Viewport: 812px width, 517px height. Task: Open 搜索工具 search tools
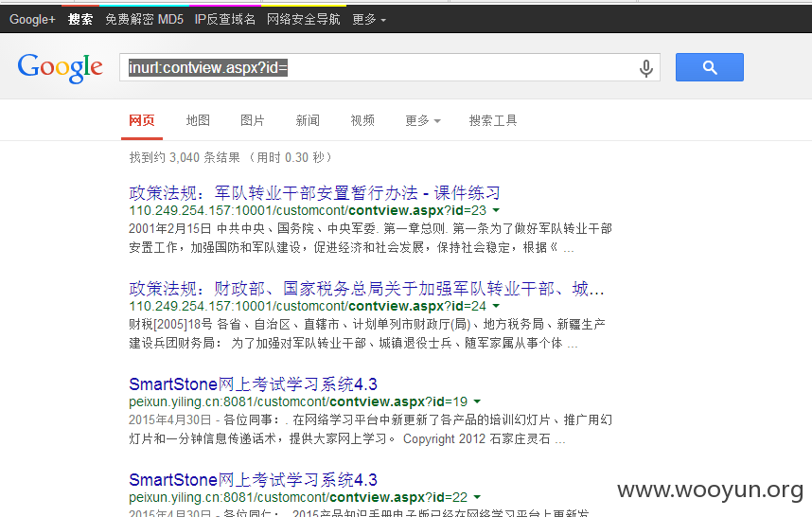(493, 120)
